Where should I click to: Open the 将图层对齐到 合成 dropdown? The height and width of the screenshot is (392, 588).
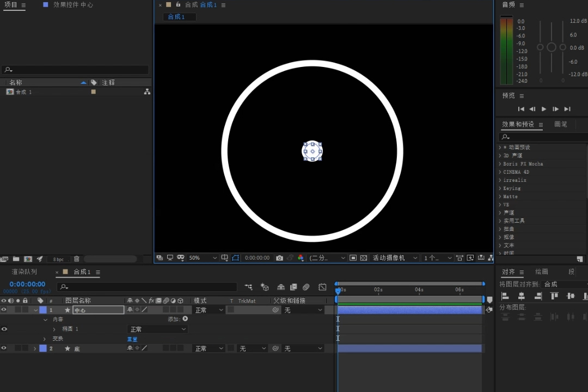[565, 284]
